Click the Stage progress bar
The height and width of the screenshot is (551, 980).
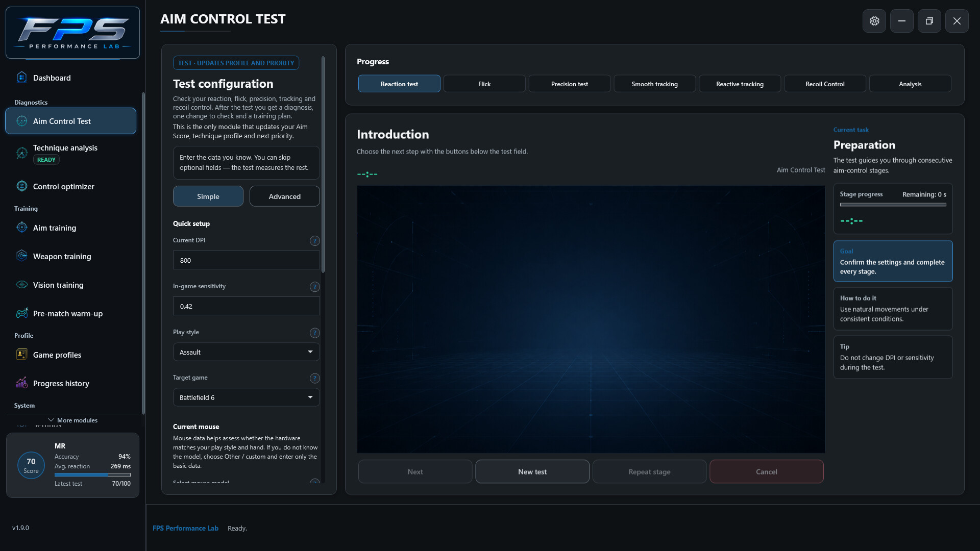point(893,205)
